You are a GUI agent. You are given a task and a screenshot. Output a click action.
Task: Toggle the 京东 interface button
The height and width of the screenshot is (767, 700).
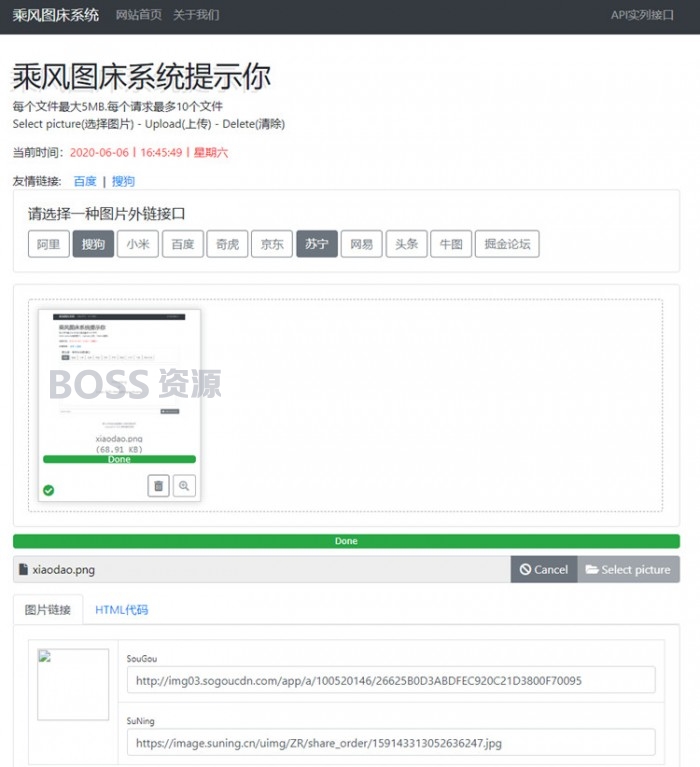tap(272, 244)
